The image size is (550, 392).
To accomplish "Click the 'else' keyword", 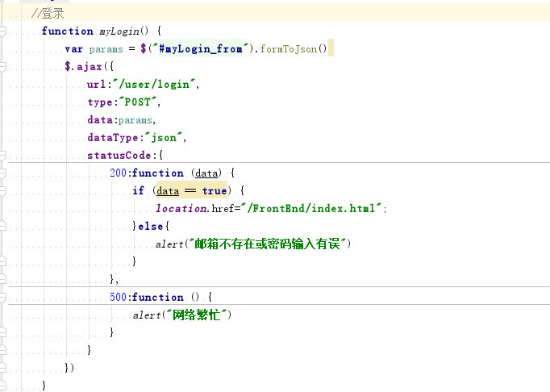I will tap(151, 227).
